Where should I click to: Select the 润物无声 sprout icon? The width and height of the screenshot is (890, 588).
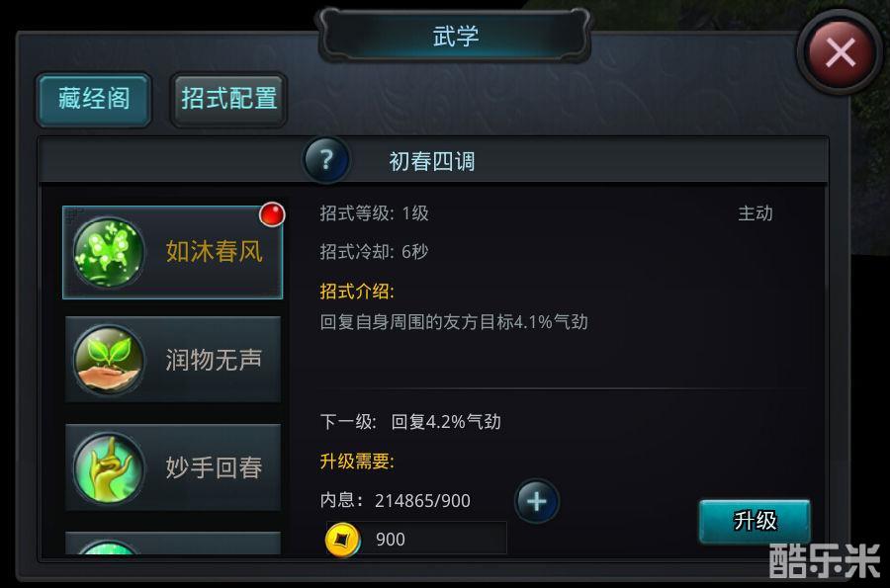[109, 360]
